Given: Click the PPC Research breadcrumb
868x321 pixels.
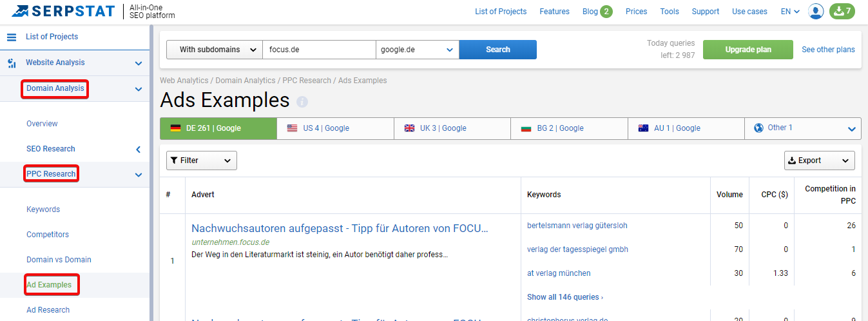Looking at the screenshot, I should pos(307,81).
